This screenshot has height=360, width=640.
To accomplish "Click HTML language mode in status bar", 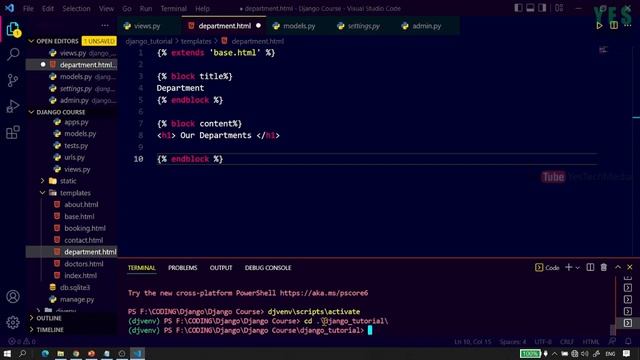I will pos(591,342).
